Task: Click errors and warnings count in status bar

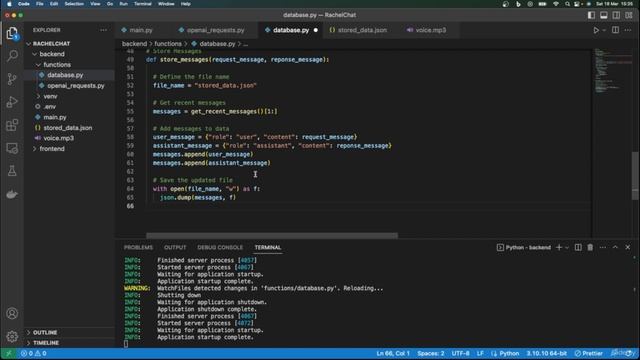Action: (33, 353)
